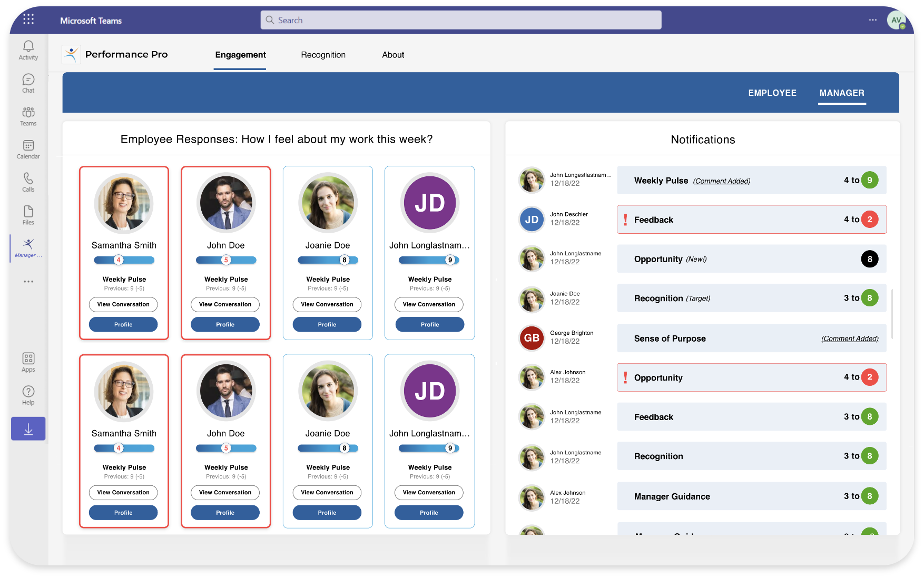Open Calls from the left rail
The height and width of the screenshot is (578, 924).
(x=28, y=182)
